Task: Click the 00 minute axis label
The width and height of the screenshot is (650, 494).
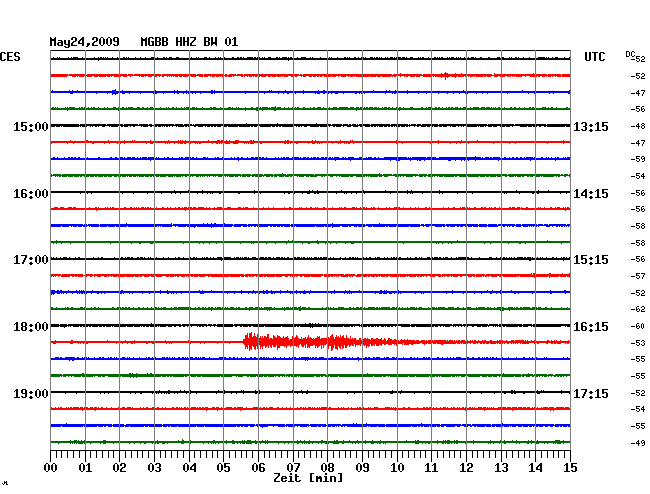Action: tap(51, 467)
